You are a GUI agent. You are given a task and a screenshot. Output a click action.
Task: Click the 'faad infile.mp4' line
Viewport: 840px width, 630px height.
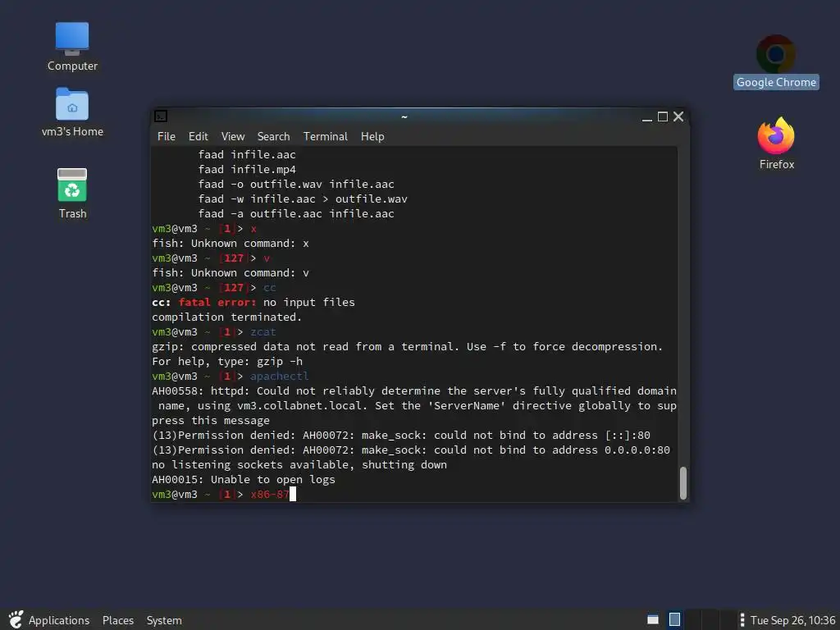(x=247, y=169)
